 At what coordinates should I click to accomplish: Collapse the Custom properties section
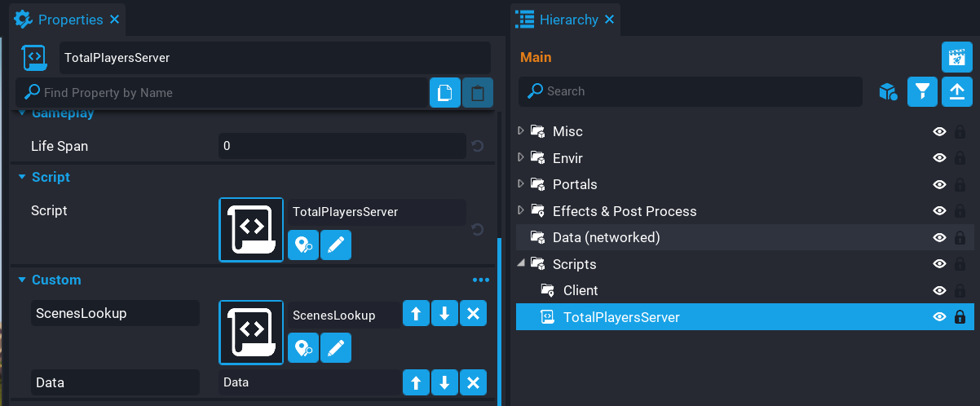tap(21, 280)
